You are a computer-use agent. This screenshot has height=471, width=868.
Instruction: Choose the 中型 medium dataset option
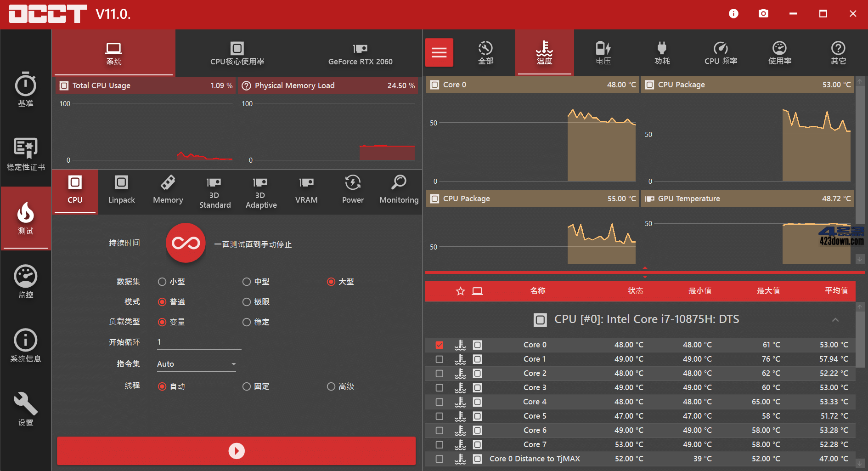[x=247, y=282]
